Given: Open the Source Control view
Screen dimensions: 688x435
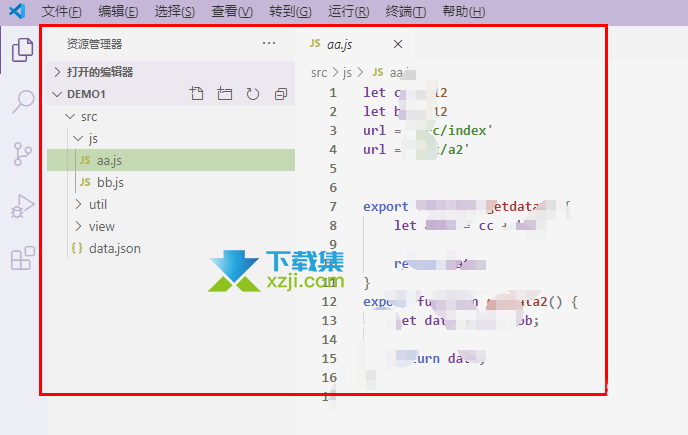Looking at the screenshot, I should (22, 154).
